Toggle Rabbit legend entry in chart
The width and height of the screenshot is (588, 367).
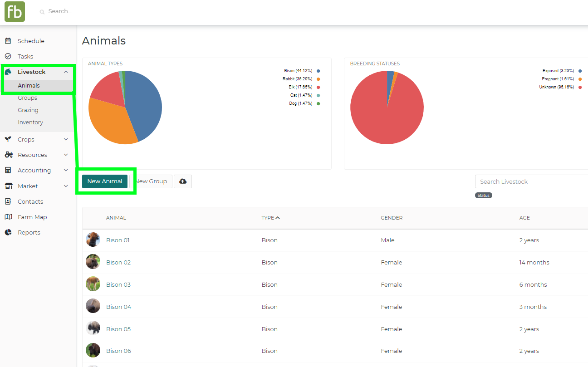(301, 79)
